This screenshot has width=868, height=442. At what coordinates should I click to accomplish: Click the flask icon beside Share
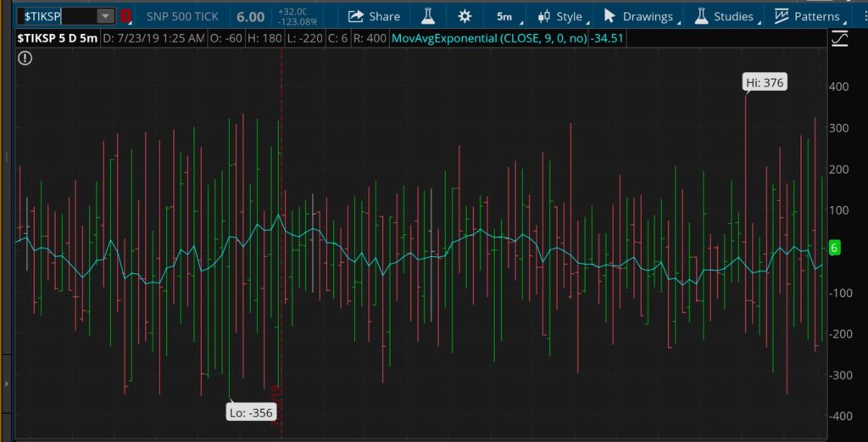tap(429, 16)
